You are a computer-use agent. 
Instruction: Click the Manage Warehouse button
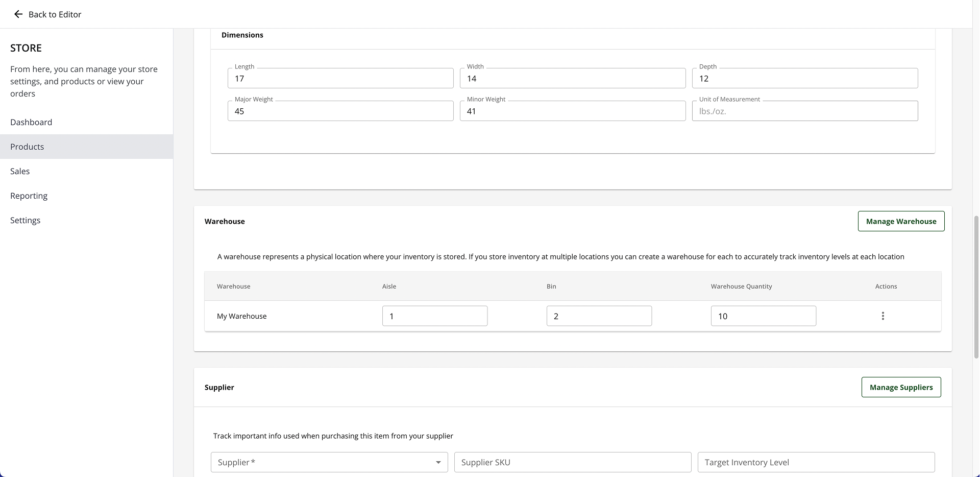point(901,221)
